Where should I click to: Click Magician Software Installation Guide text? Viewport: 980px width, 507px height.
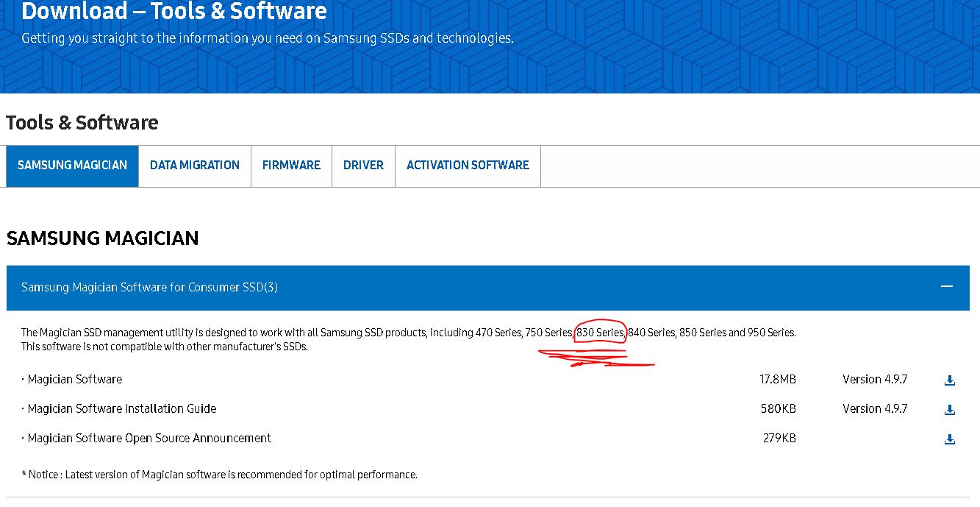pyautogui.click(x=122, y=408)
